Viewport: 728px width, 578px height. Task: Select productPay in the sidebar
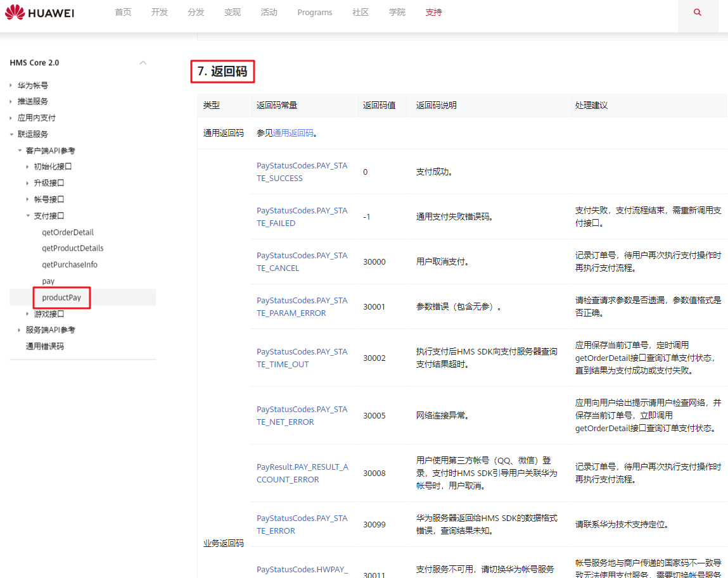(61, 298)
